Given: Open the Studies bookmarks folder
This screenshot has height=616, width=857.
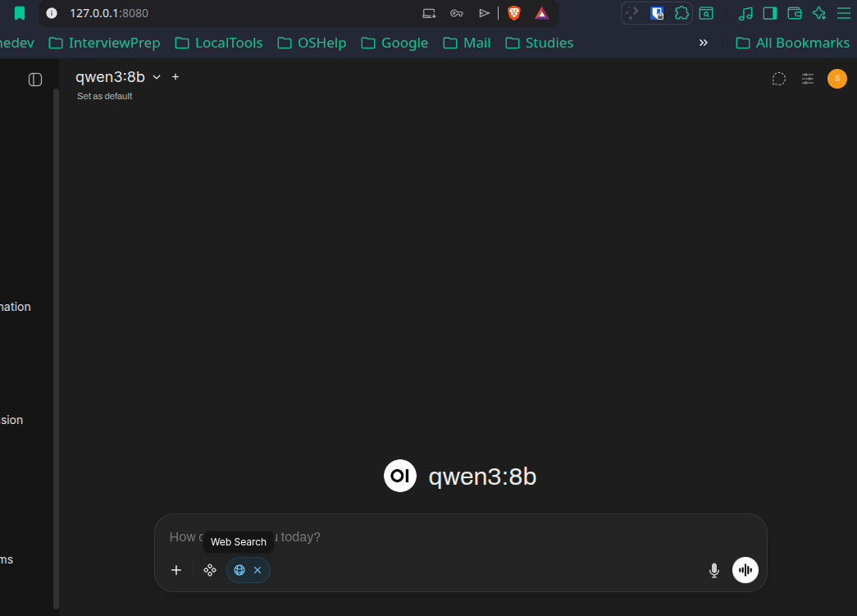Looking at the screenshot, I should coord(539,43).
